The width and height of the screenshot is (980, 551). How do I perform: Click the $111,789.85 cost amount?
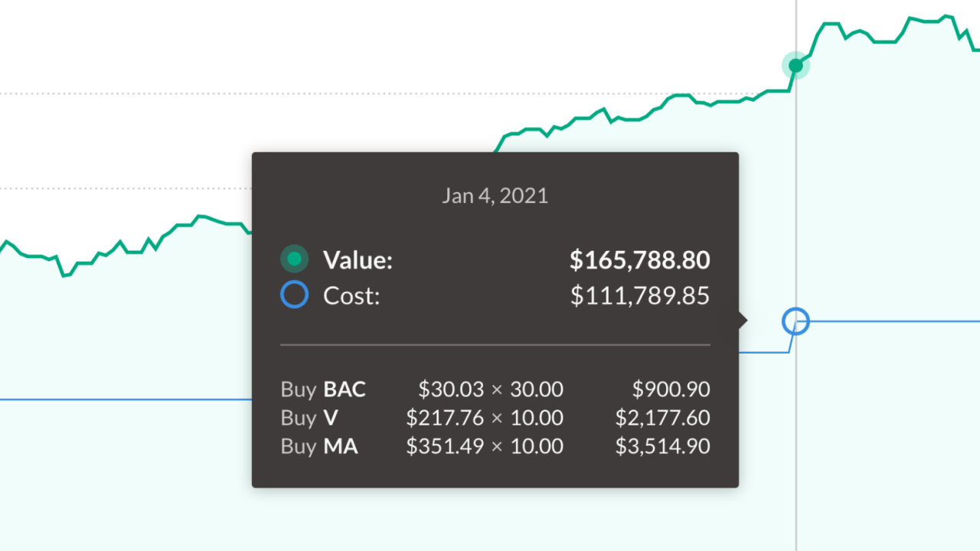639,295
